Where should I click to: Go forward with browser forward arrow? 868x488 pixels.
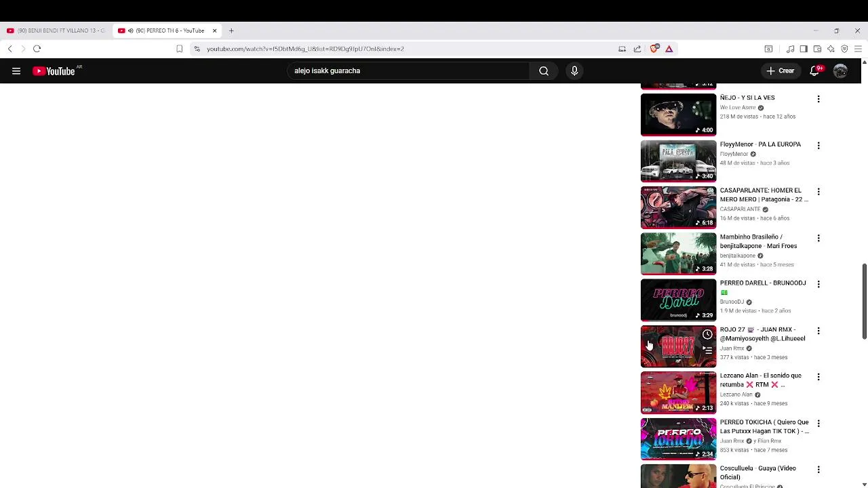click(22, 49)
